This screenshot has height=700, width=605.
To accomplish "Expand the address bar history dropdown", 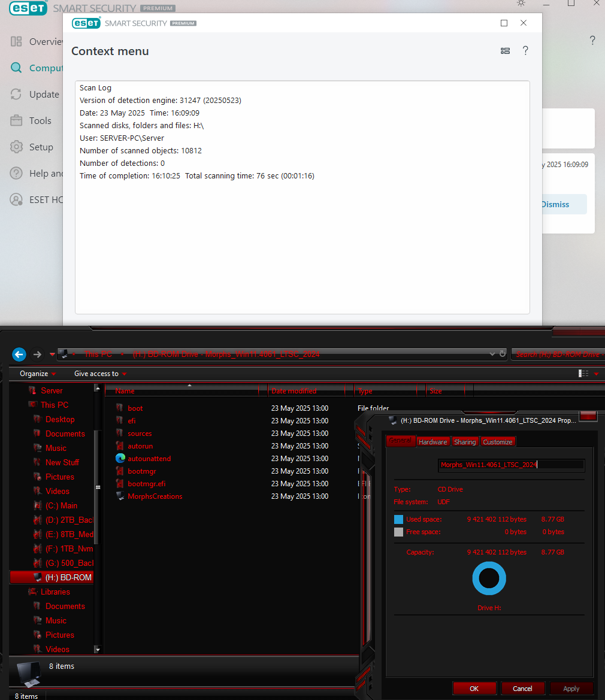I will (492, 354).
